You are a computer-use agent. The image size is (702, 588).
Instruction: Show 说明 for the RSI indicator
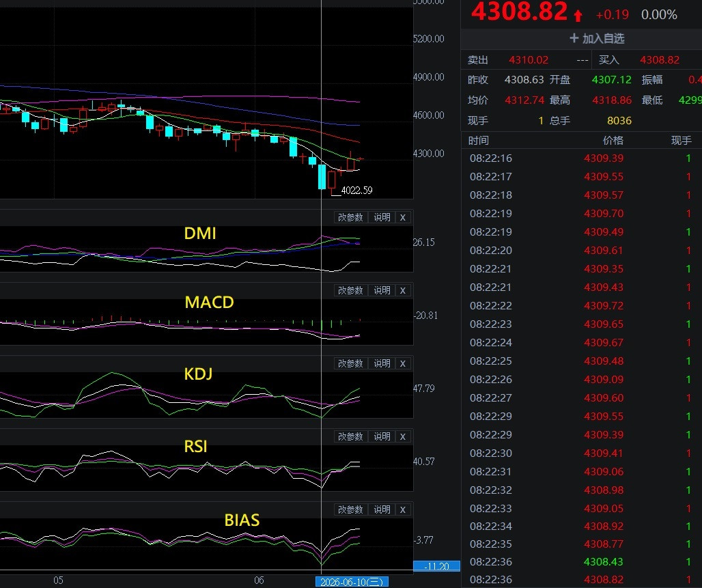coord(382,436)
